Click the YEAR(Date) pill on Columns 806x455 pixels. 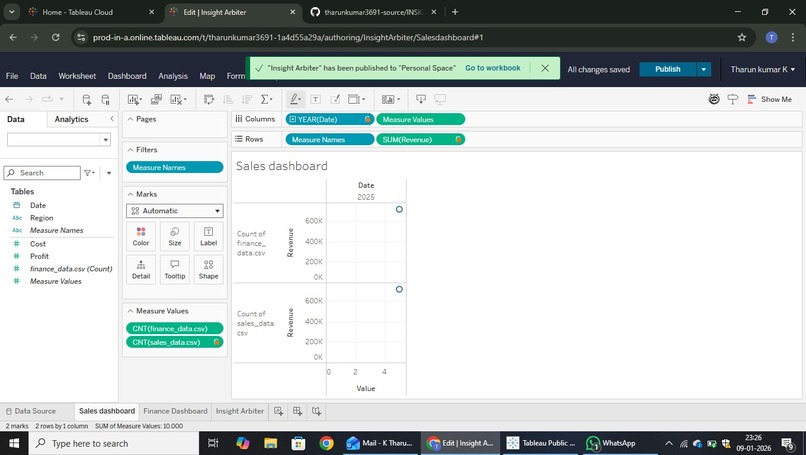(329, 119)
